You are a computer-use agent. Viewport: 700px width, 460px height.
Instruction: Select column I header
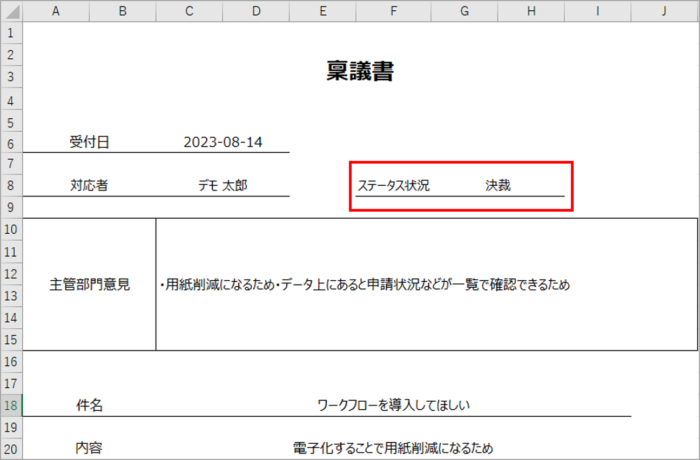[598, 11]
